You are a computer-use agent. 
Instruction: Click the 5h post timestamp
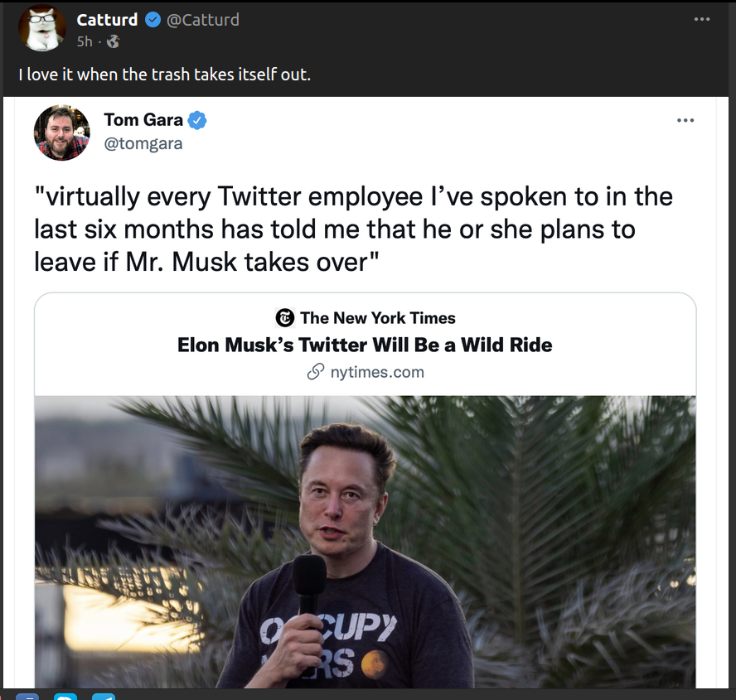[85, 41]
